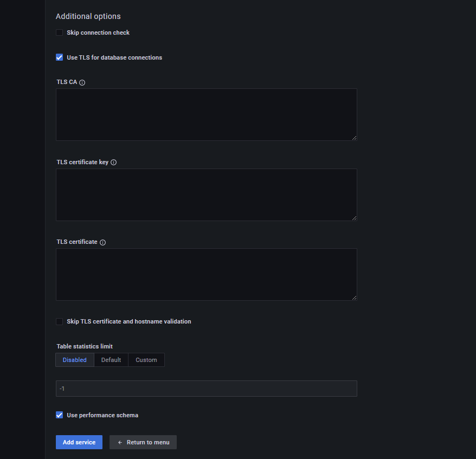
Task: Enable Skip connection check checkbox
Action: (x=60, y=33)
